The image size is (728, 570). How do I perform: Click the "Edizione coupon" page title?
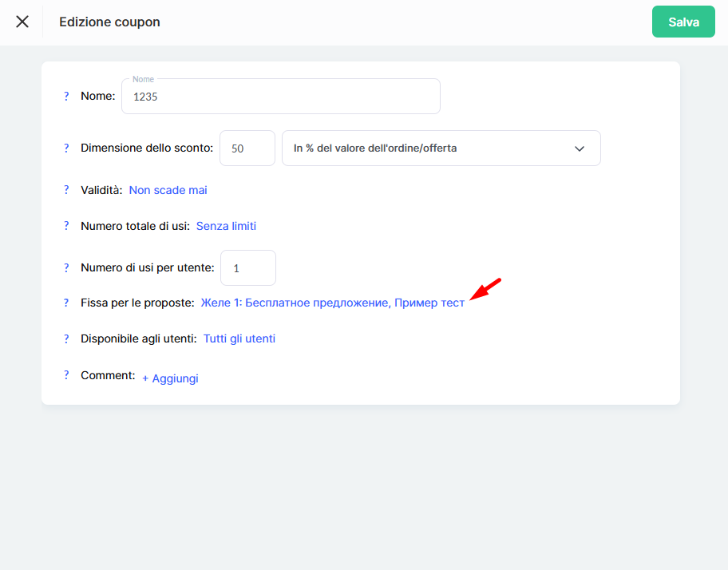coord(109,22)
